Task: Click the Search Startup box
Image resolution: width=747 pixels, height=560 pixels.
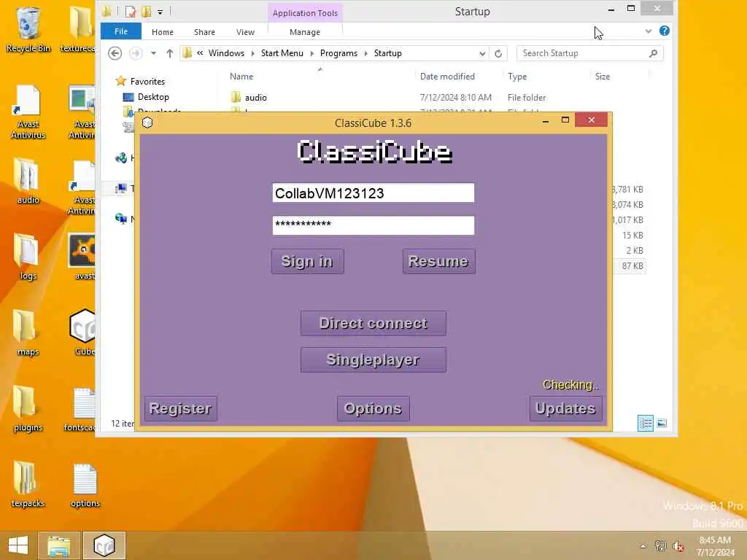Action: click(584, 53)
